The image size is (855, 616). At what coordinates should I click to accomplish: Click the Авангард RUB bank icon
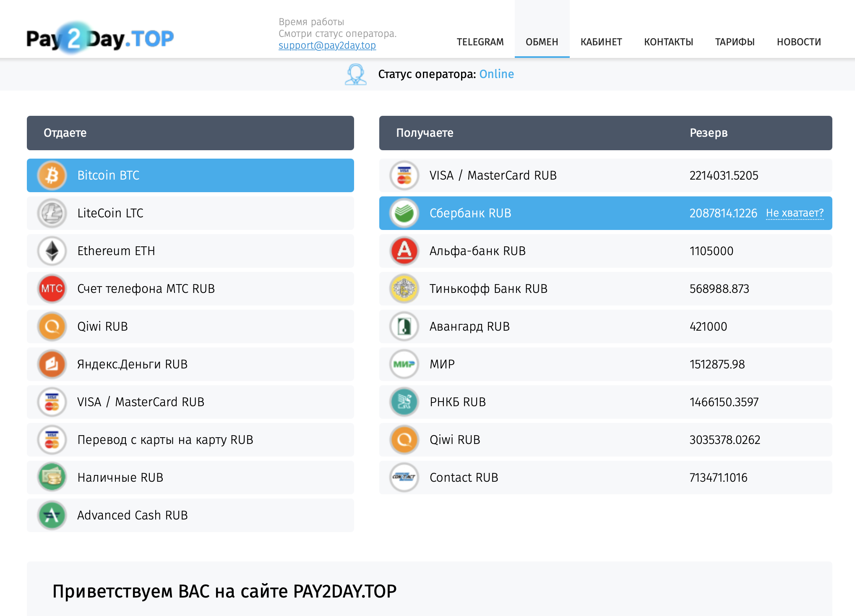tap(404, 326)
